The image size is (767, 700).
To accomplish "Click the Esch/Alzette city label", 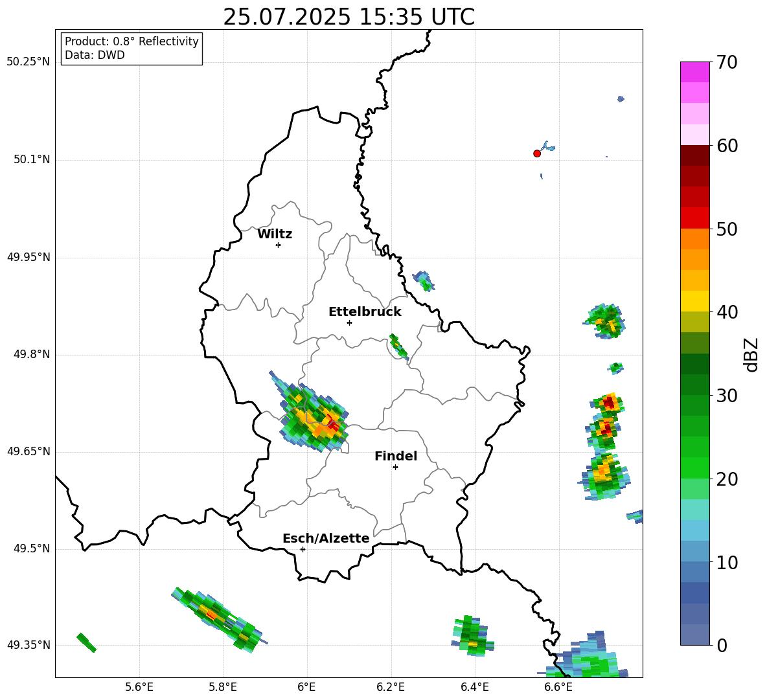I will 326,538.
